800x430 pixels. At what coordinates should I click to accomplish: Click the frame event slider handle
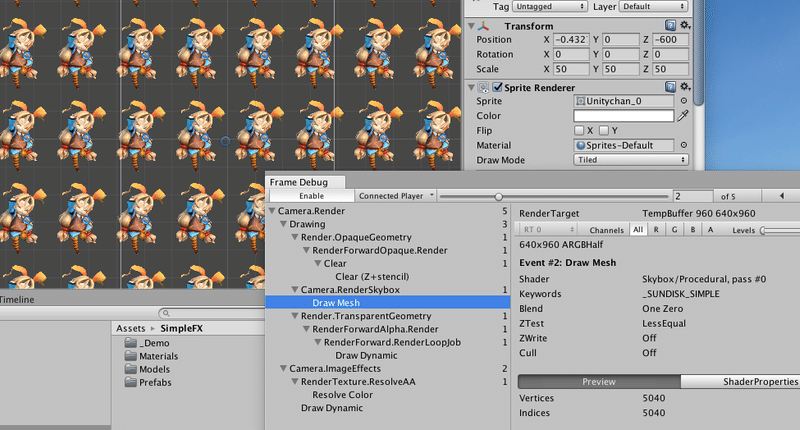tap(498, 196)
